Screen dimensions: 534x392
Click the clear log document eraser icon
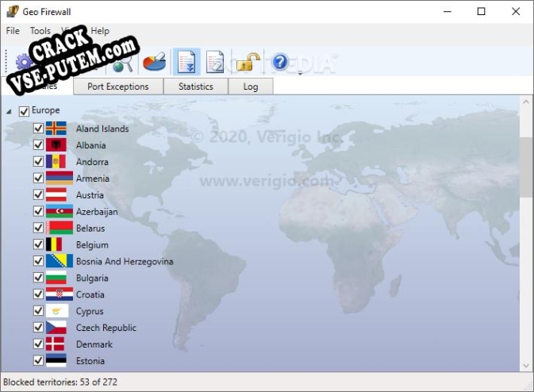(214, 62)
